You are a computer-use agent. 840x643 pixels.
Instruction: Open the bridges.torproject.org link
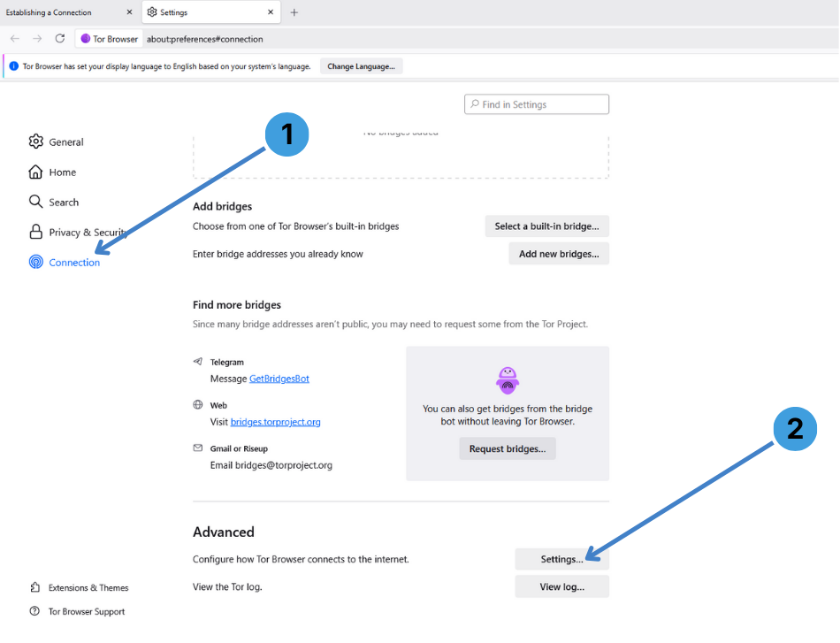(275, 422)
